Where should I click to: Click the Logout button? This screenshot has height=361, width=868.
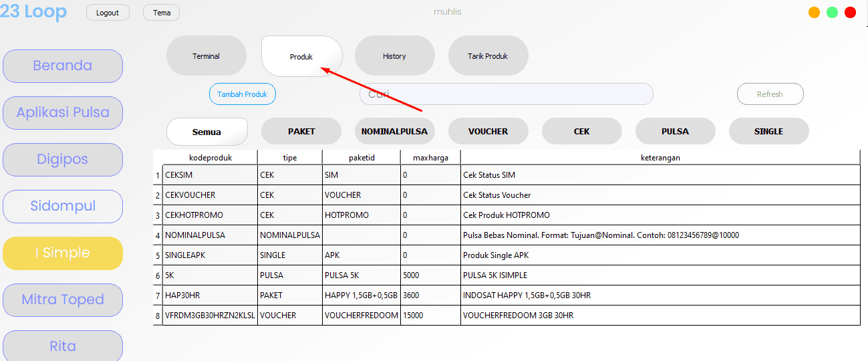[108, 13]
